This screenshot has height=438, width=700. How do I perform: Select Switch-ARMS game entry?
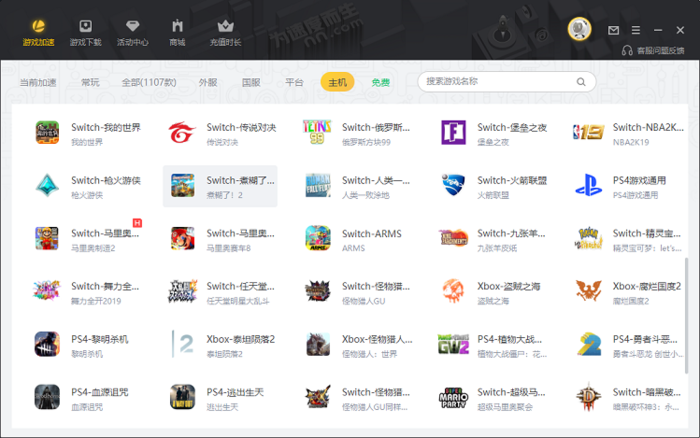pos(360,239)
